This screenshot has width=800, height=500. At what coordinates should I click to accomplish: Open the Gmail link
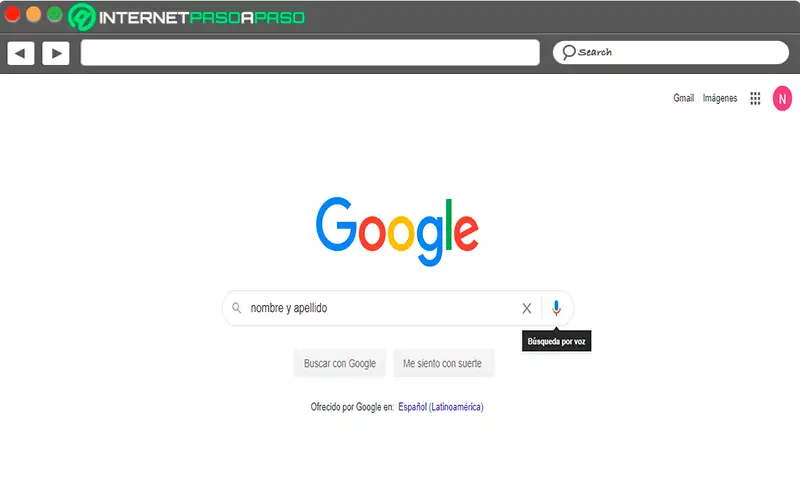coord(683,98)
